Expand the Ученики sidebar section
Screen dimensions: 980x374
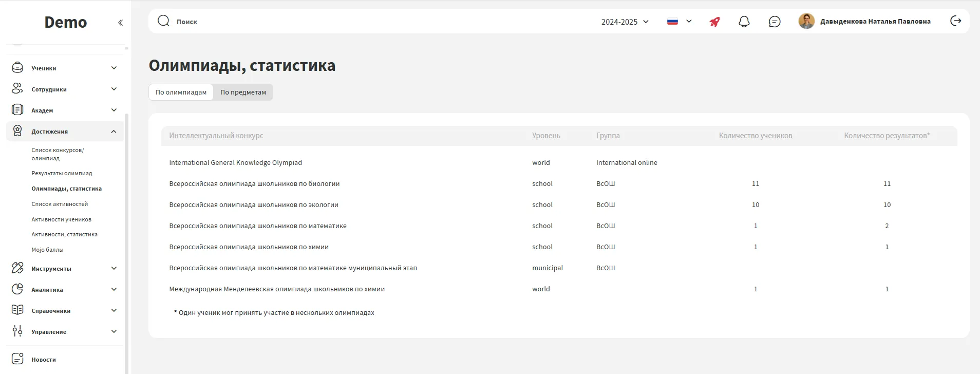[114, 68]
